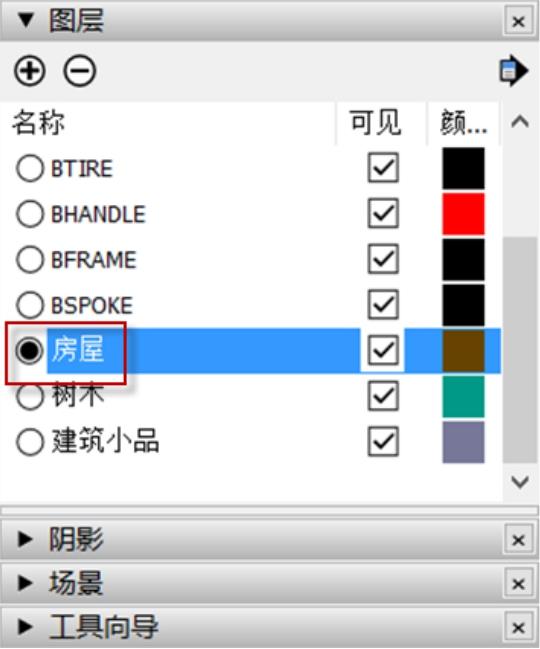Hide the BHANDLE layer via checkbox
The height and width of the screenshot is (649, 540).
[x=383, y=214]
